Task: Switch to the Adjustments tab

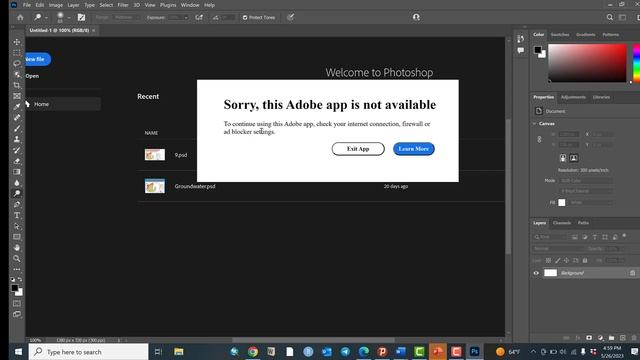Action: coord(573,97)
